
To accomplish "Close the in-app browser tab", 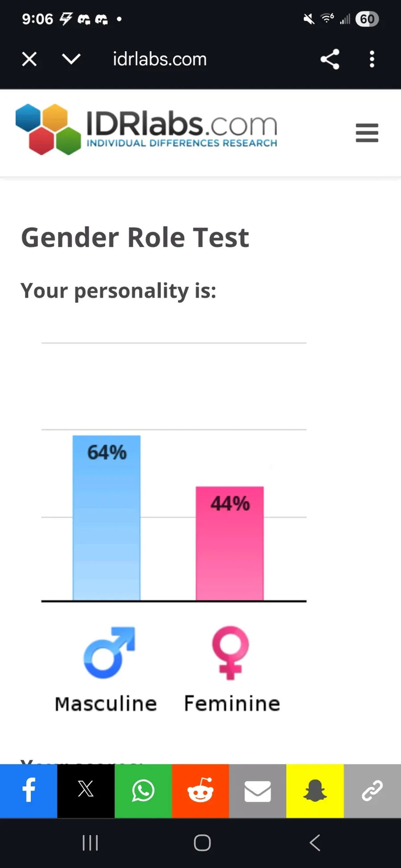I will 29,59.
